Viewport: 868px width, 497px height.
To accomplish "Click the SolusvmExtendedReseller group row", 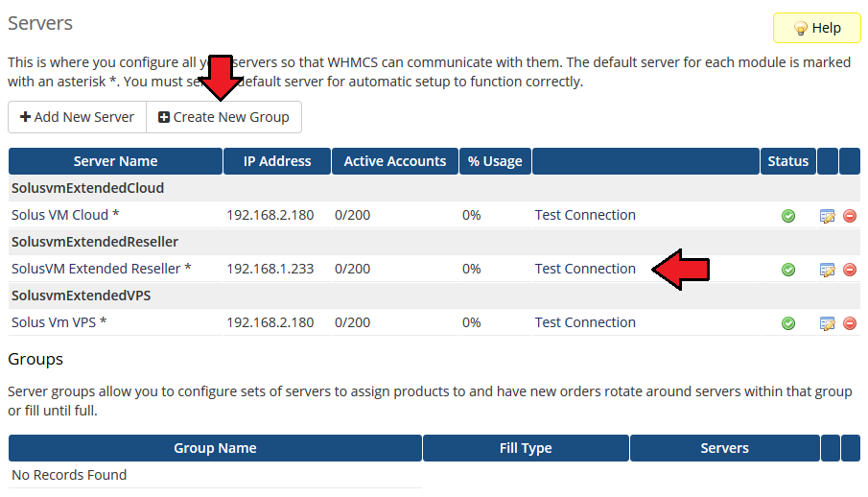I will tap(434, 242).
